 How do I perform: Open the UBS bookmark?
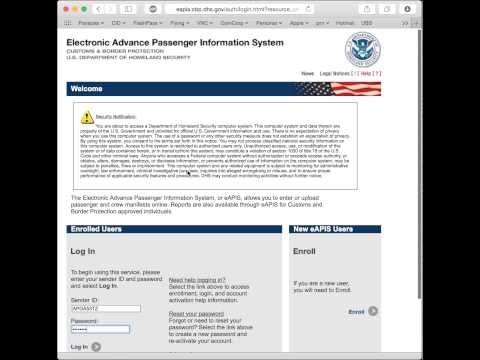(x=366, y=23)
